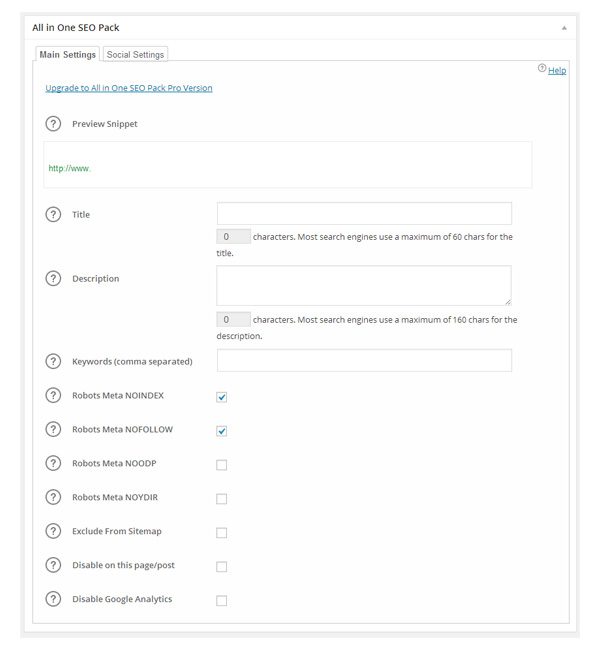Click the question mark beside Robots Meta NOYDIR

(53, 497)
